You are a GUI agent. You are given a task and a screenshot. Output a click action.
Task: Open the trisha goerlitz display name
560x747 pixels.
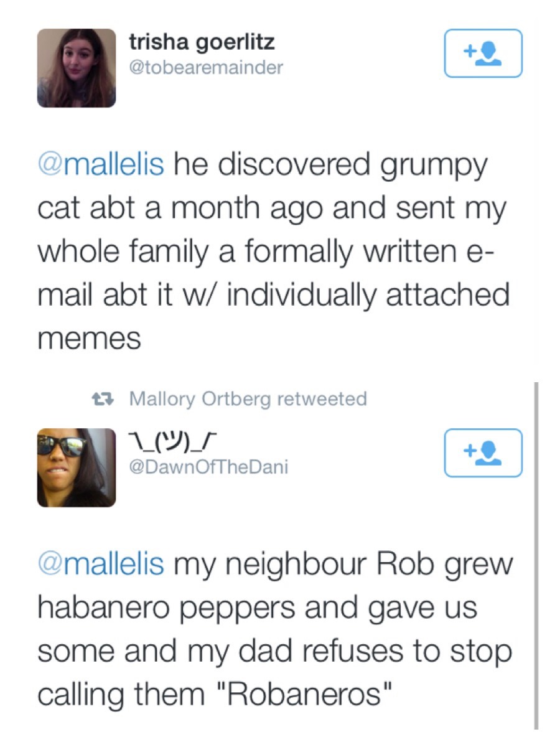(x=202, y=42)
